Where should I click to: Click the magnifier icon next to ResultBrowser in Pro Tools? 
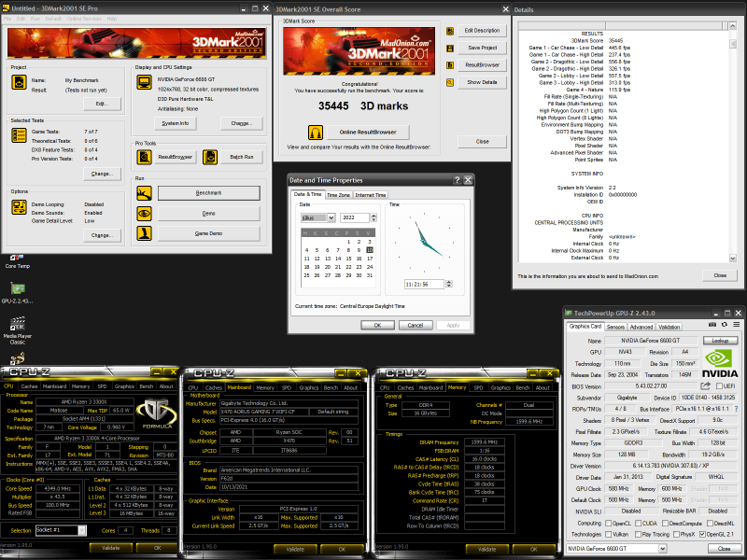click(144, 157)
